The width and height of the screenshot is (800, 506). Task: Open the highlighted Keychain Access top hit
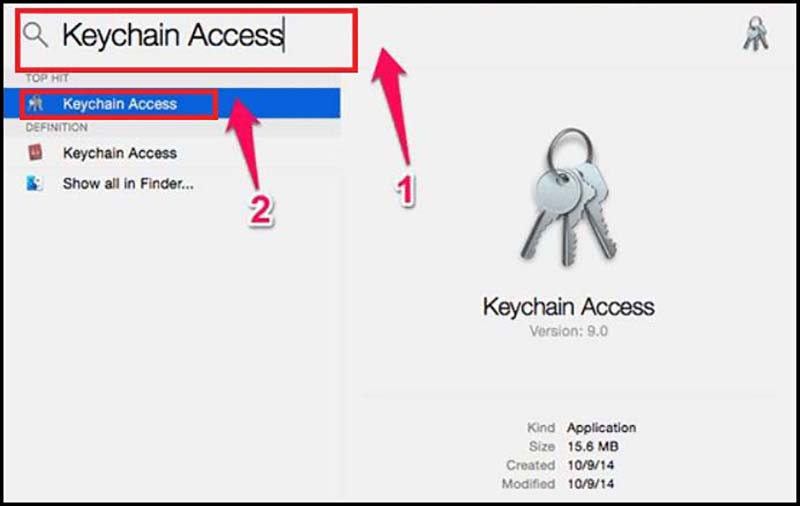[172, 104]
